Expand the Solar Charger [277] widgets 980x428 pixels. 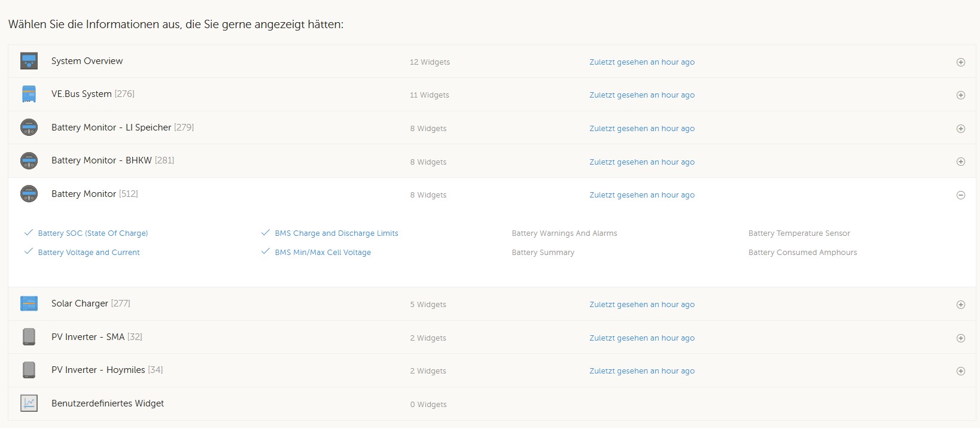tap(961, 305)
